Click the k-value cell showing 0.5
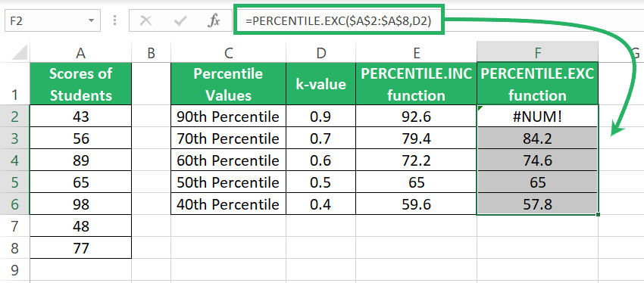This screenshot has width=644, height=283. click(320, 182)
